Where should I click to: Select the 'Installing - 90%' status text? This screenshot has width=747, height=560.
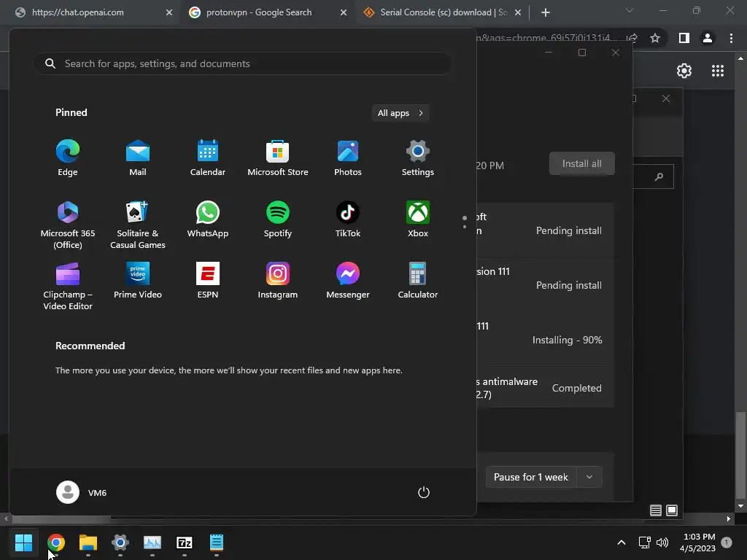point(567,340)
